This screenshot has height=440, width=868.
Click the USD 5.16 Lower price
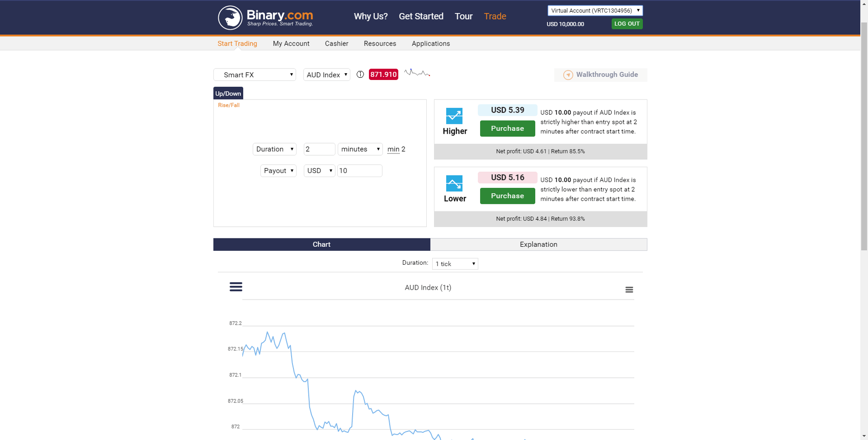(508, 178)
